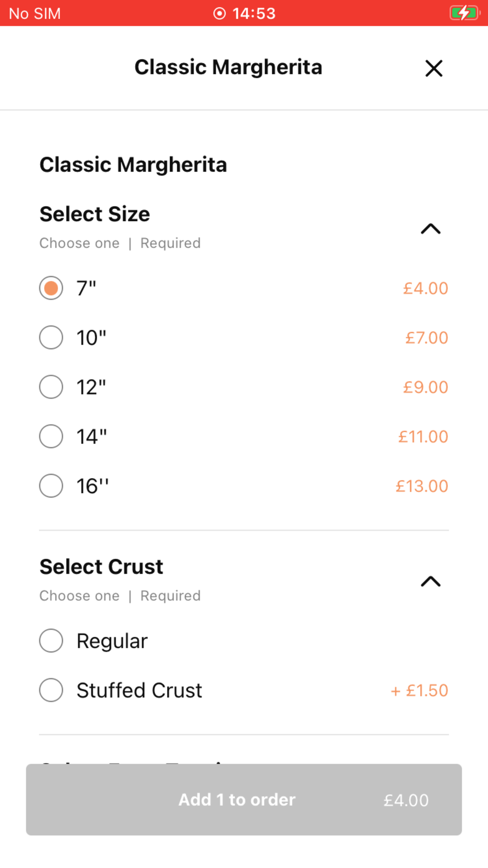
Task: Choose the 16'' size radio button
Action: tap(51, 486)
